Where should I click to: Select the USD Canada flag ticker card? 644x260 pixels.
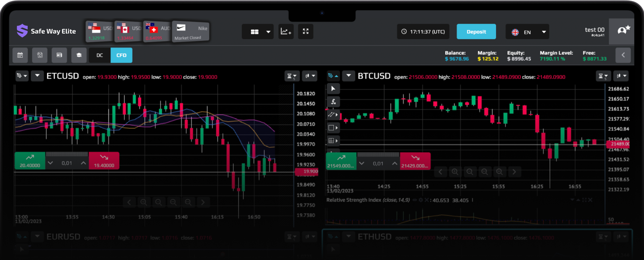pos(128,31)
